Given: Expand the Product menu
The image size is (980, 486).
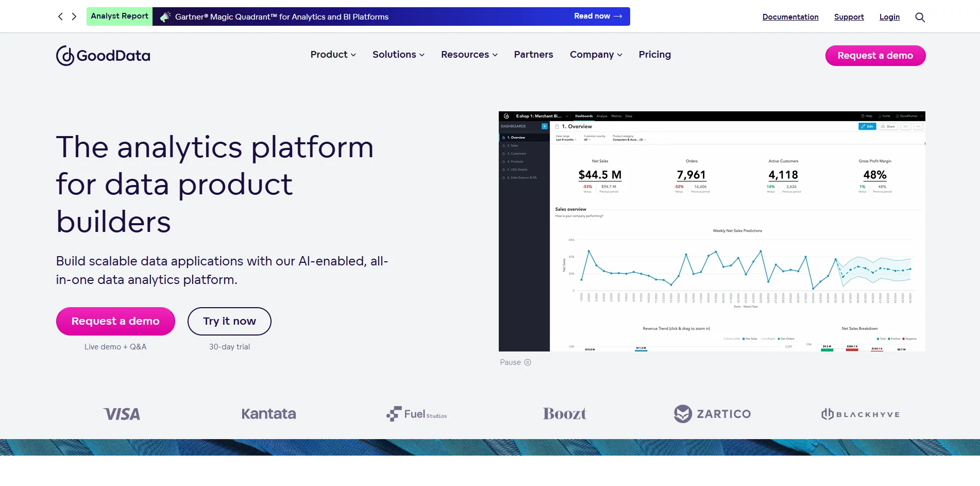Looking at the screenshot, I should (333, 55).
